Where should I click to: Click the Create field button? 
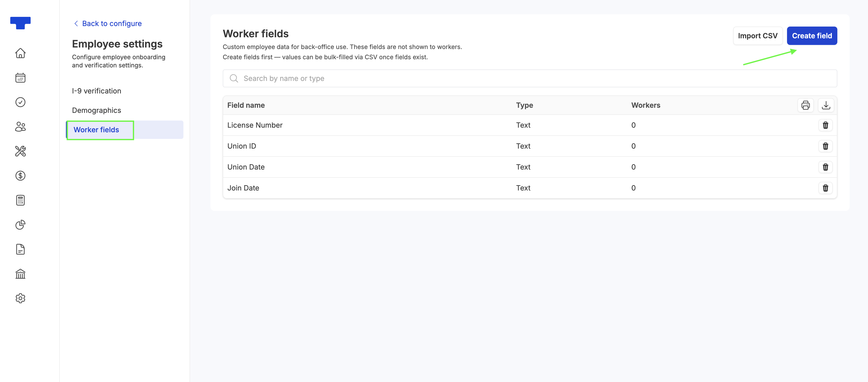812,36
